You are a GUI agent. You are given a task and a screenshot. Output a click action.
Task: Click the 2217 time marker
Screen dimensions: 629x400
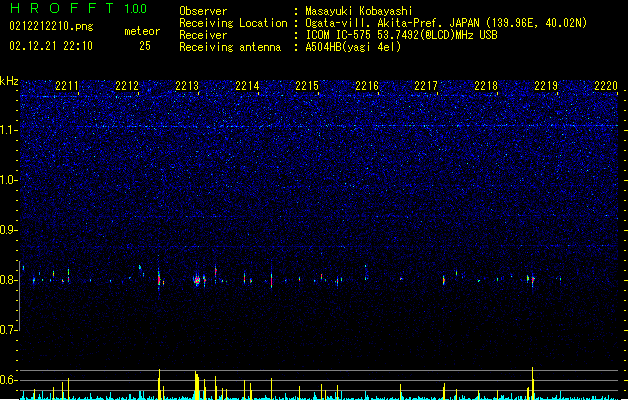pos(426,86)
